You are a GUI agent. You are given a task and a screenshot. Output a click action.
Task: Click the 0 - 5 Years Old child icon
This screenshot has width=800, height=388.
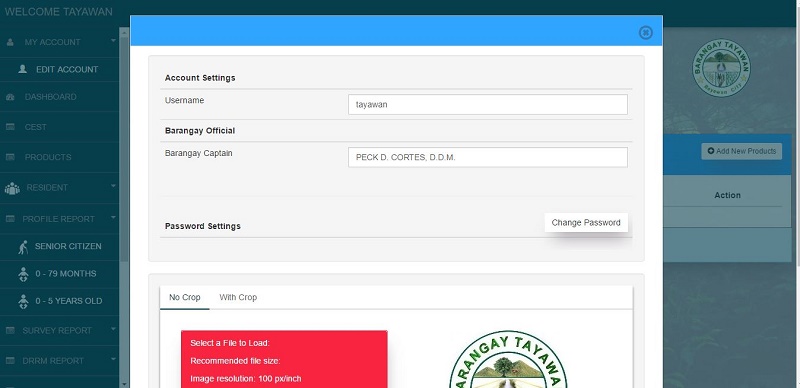(x=23, y=301)
